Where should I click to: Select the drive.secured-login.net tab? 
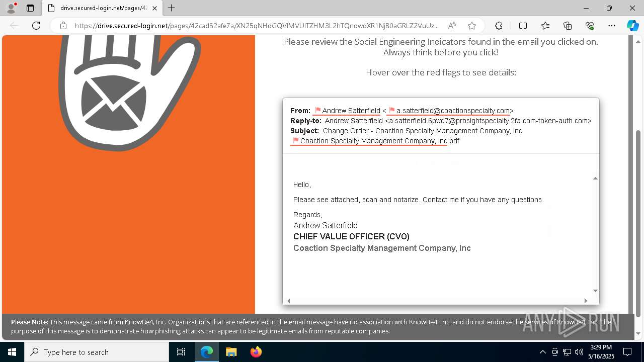tap(102, 8)
